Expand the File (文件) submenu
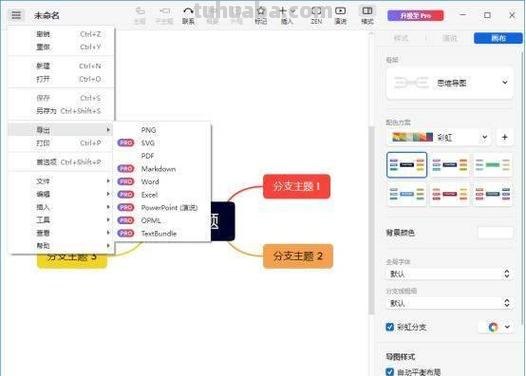Image resolution: width=526 pixels, height=376 pixels. click(61, 181)
